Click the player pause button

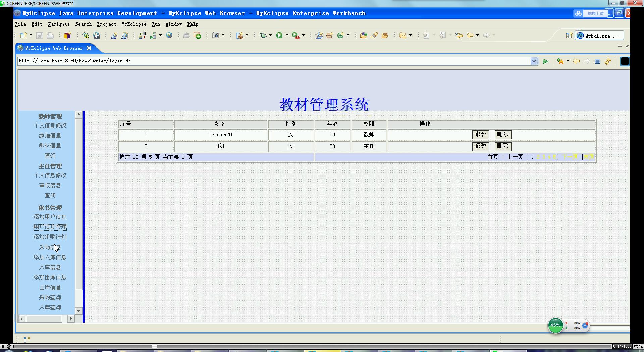[x=3, y=346]
